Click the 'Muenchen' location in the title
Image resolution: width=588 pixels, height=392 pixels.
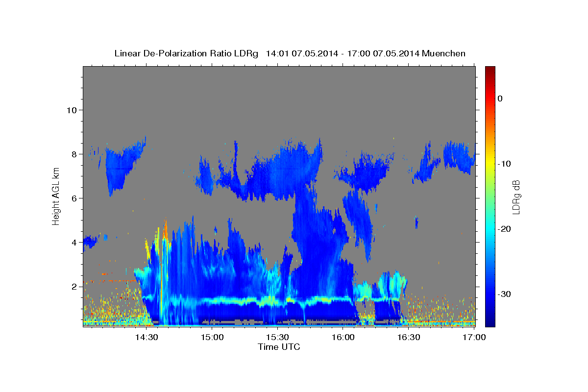pos(443,53)
